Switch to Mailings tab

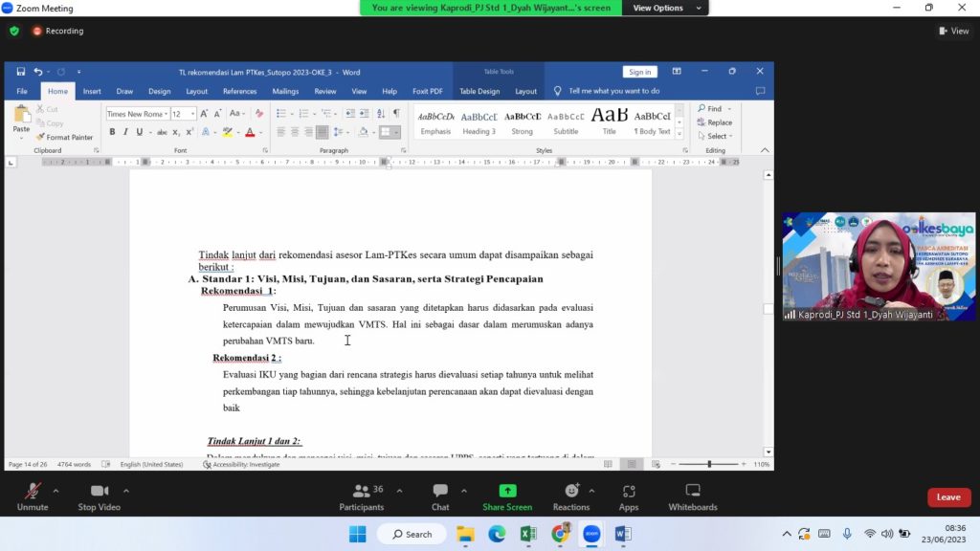[285, 91]
